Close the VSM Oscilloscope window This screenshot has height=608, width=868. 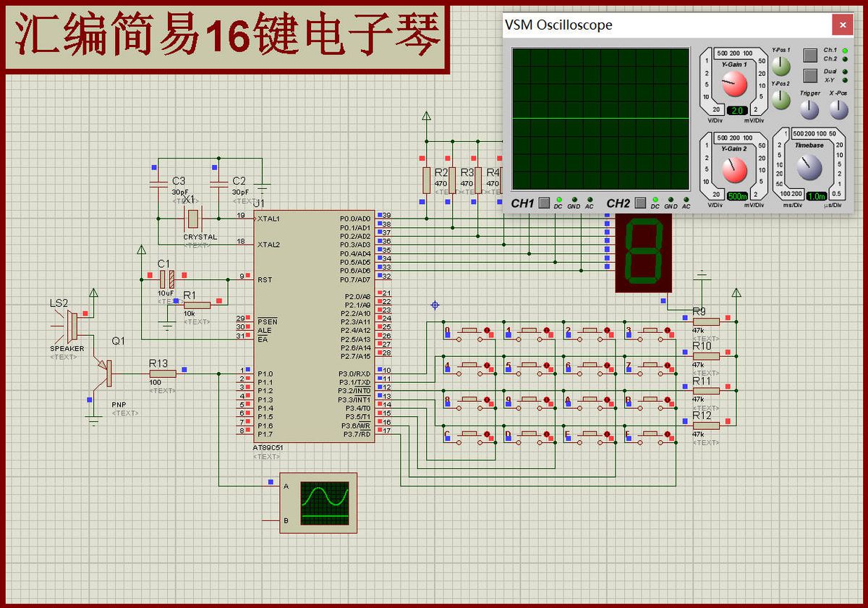(842, 25)
